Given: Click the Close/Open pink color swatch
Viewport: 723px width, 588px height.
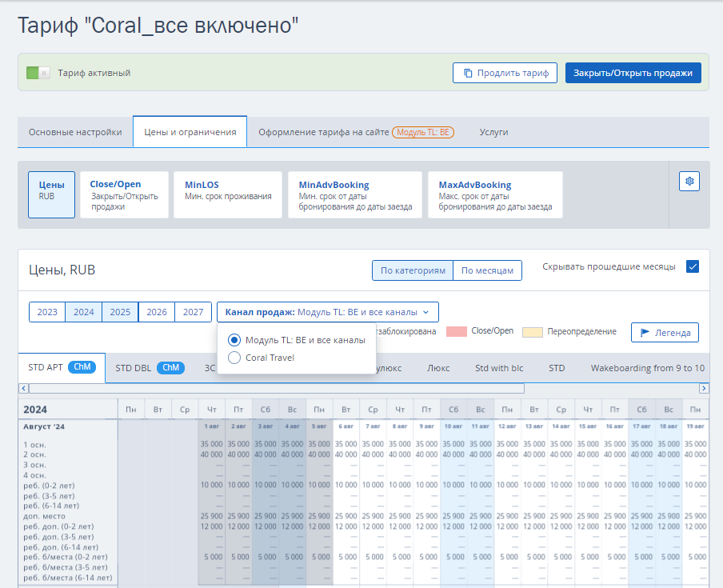Looking at the screenshot, I should [x=456, y=331].
